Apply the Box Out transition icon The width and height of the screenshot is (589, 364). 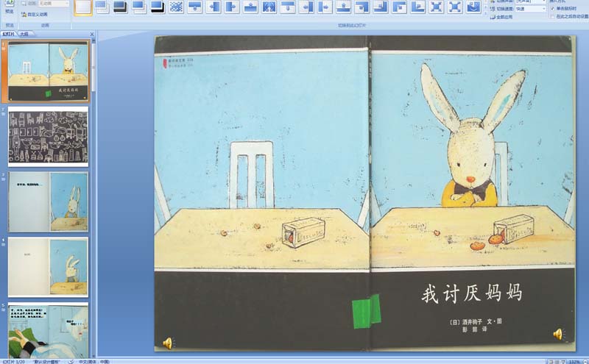[455, 7]
